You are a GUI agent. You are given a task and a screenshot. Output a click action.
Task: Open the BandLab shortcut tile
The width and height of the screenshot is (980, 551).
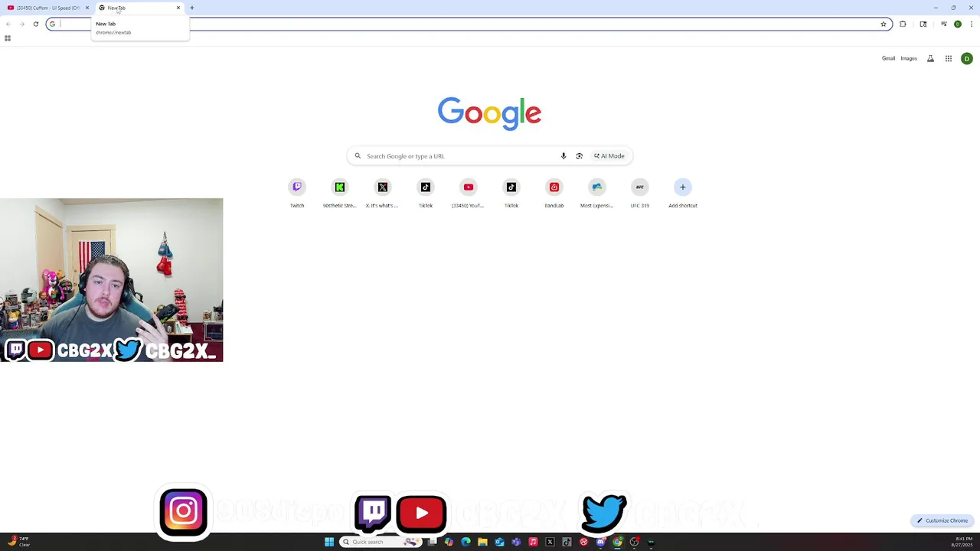(x=554, y=192)
